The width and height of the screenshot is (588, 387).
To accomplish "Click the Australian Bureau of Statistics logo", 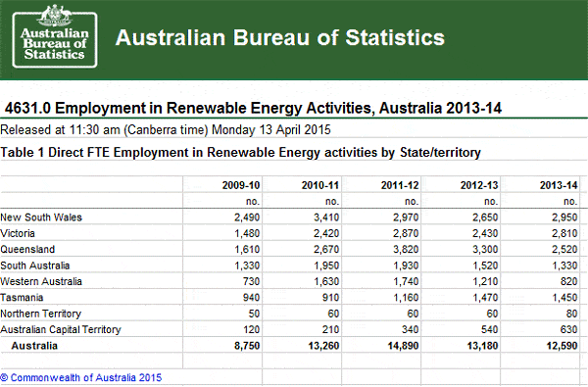I will tap(55, 36).
